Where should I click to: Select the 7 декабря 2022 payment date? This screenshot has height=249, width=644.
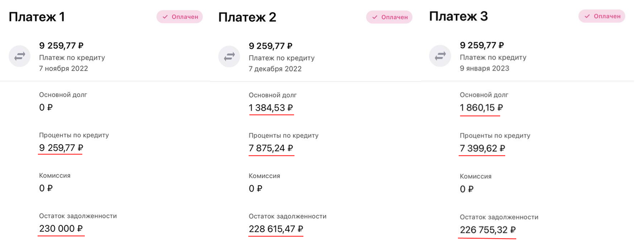(275, 69)
